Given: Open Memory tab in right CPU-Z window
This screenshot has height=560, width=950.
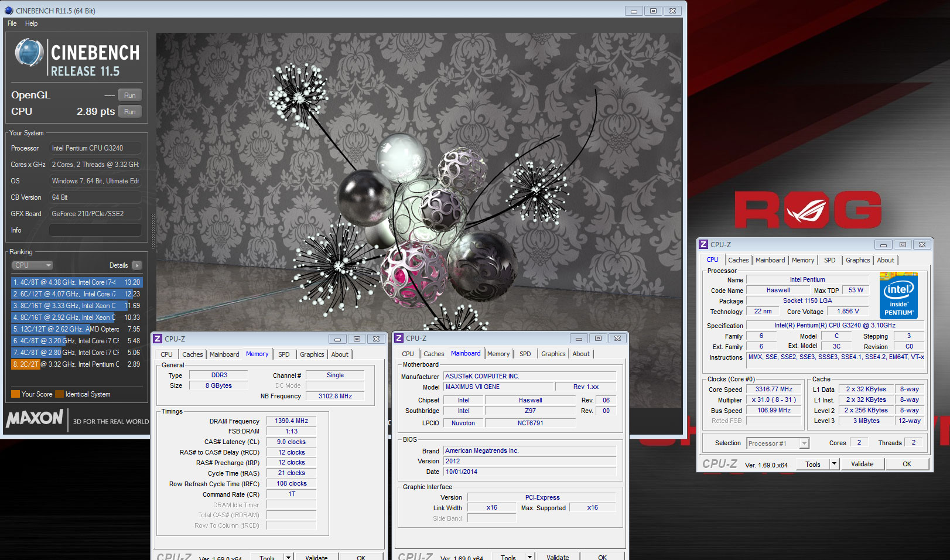Looking at the screenshot, I should (x=803, y=260).
